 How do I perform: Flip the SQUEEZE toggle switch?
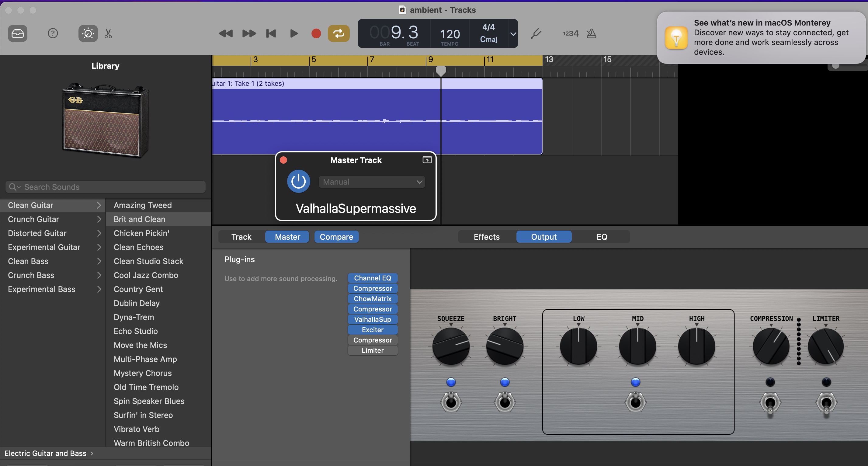click(451, 402)
